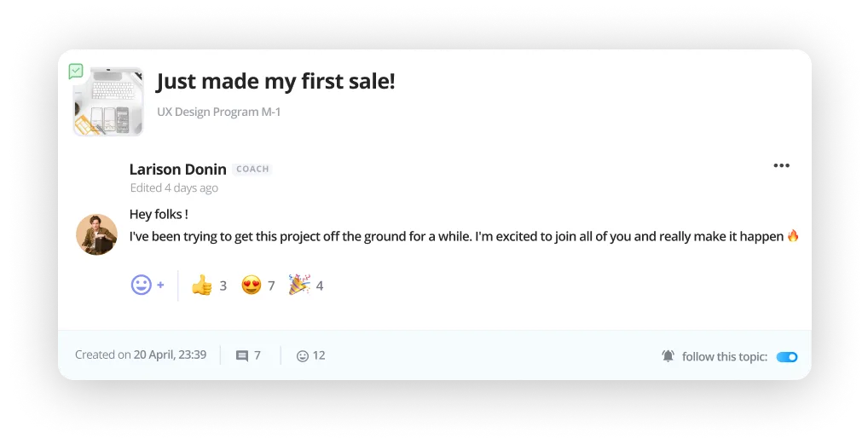Click the comments speech bubble icon
This screenshot has width=868, height=444.
242,355
